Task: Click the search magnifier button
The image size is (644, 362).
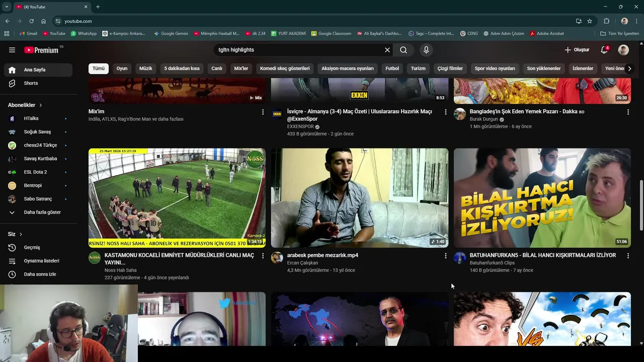Action: point(404,50)
